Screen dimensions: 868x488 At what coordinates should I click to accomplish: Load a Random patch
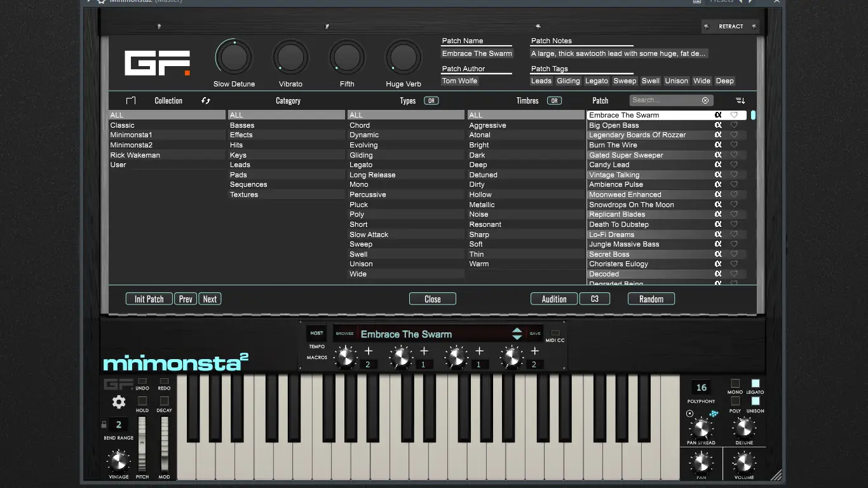pos(651,299)
